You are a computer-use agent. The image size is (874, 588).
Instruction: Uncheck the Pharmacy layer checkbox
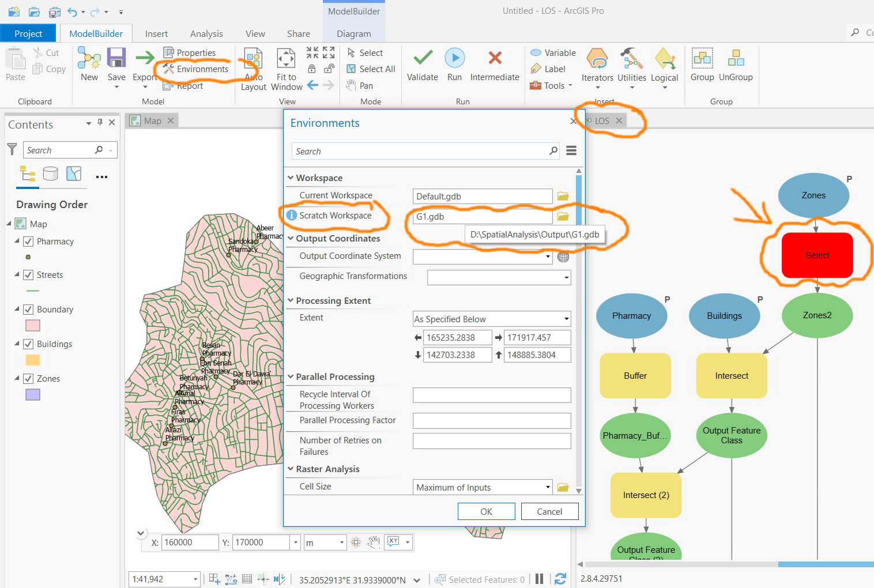pos(28,242)
